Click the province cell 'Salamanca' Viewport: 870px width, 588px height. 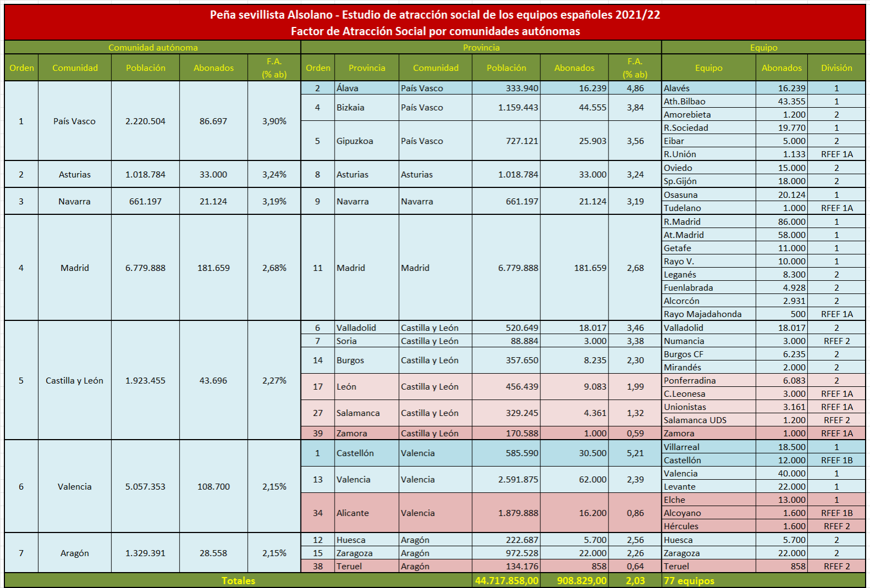[x=367, y=413]
